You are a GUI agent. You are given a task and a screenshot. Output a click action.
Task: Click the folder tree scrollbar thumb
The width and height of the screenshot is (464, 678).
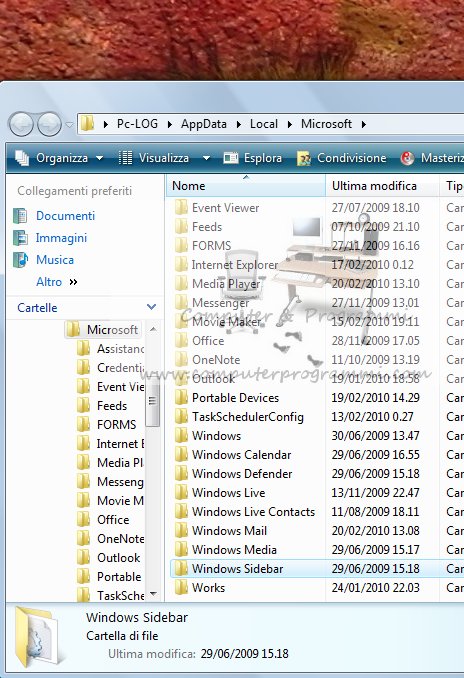[152, 401]
